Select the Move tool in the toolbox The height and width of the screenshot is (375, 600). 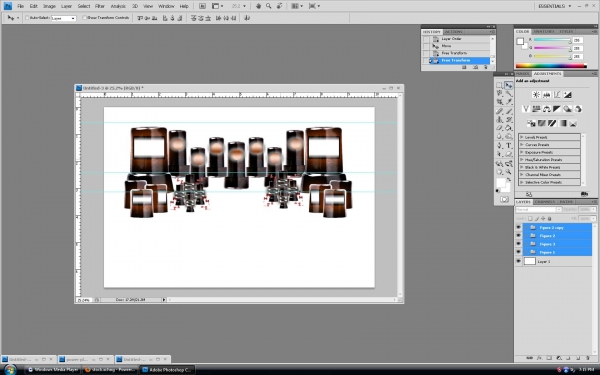tap(508, 85)
